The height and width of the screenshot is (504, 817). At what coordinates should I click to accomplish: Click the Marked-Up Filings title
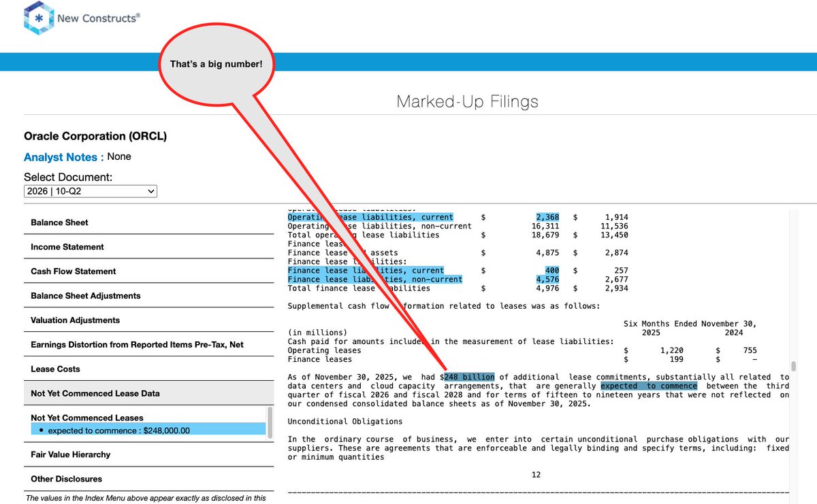point(467,102)
